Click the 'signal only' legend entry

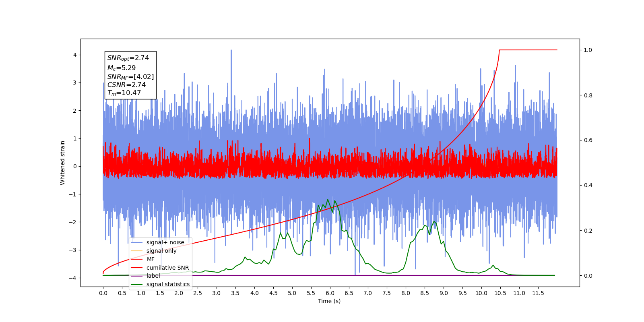pyautogui.click(x=161, y=251)
